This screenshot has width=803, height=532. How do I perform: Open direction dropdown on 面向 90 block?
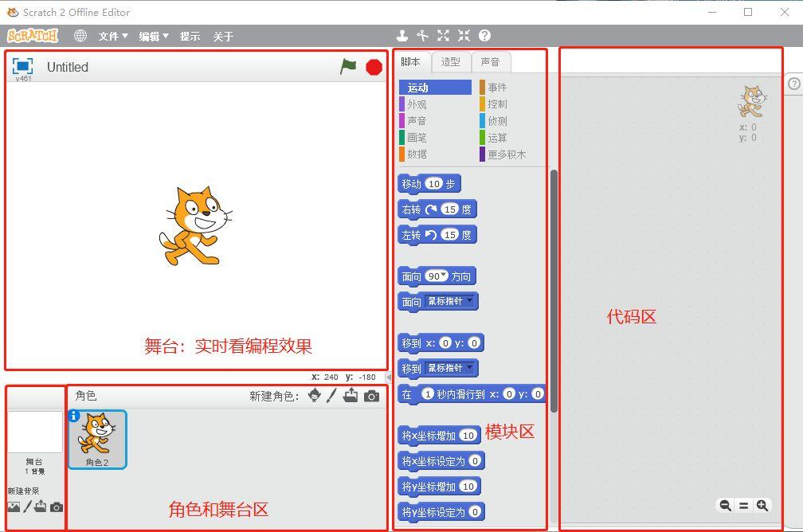444,276
